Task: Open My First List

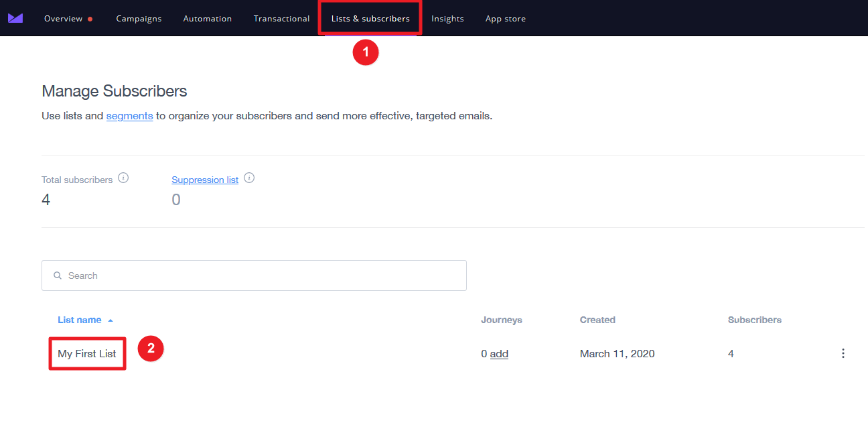Action: pyautogui.click(x=87, y=353)
